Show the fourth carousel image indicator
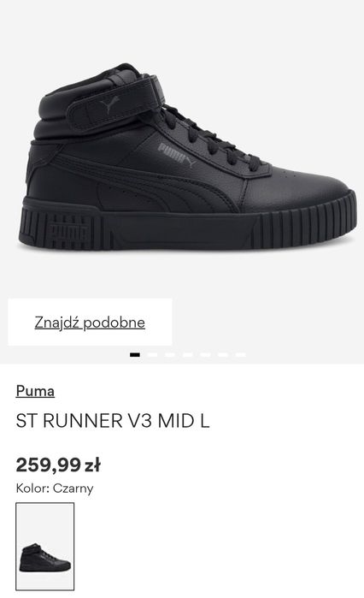364x598 pixels. 188,355
